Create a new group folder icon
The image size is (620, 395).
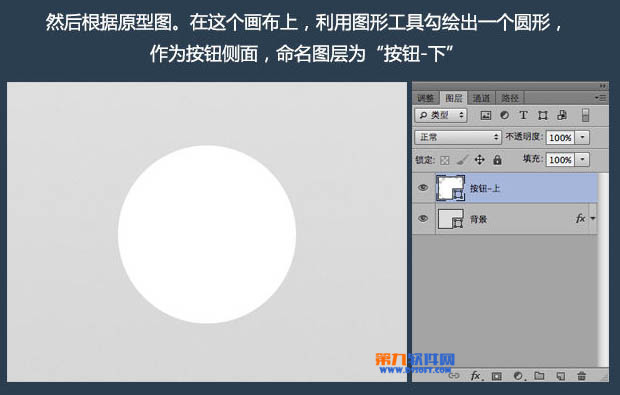coord(539,376)
